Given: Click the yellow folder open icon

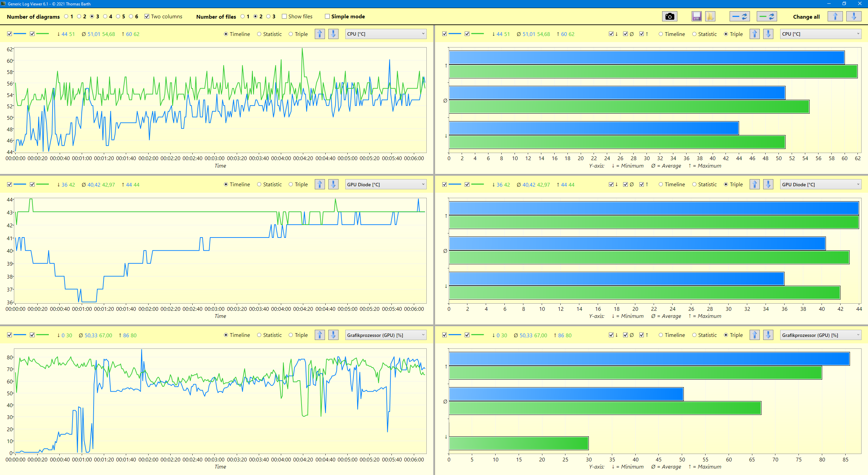Looking at the screenshot, I should click(710, 17).
